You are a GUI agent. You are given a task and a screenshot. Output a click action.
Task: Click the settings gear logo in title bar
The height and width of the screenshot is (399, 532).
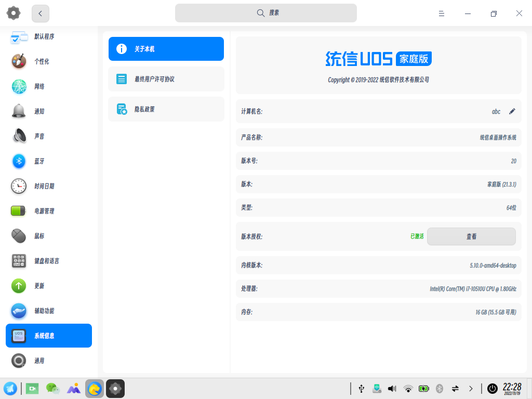(14, 13)
